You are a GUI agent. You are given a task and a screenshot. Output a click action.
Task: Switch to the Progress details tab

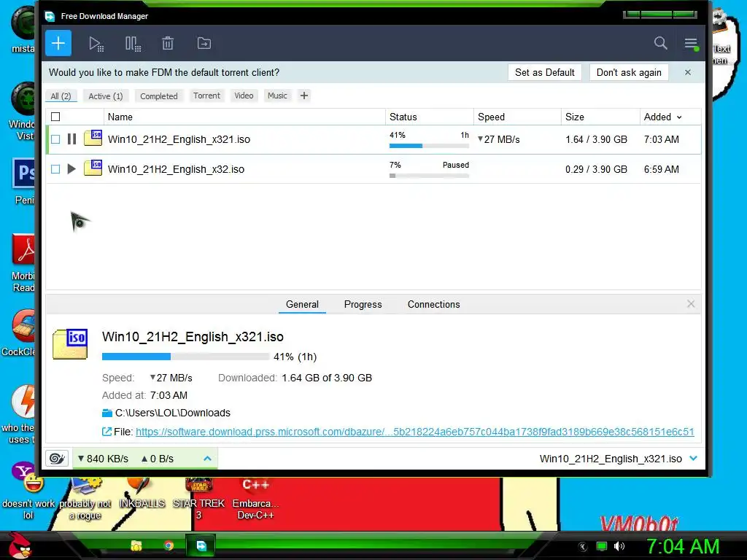[x=363, y=304]
